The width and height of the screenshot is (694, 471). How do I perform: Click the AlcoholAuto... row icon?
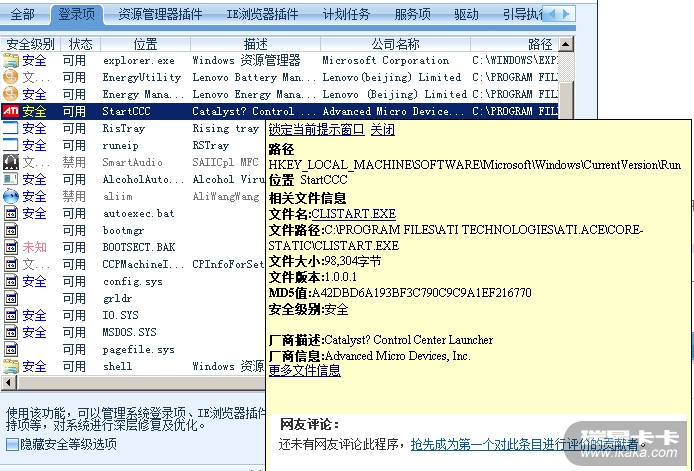click(x=11, y=179)
